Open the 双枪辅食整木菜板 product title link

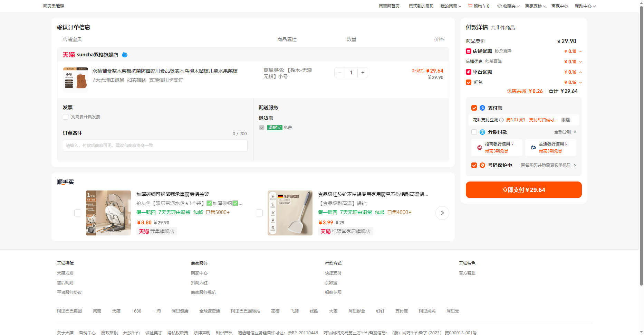click(x=165, y=71)
